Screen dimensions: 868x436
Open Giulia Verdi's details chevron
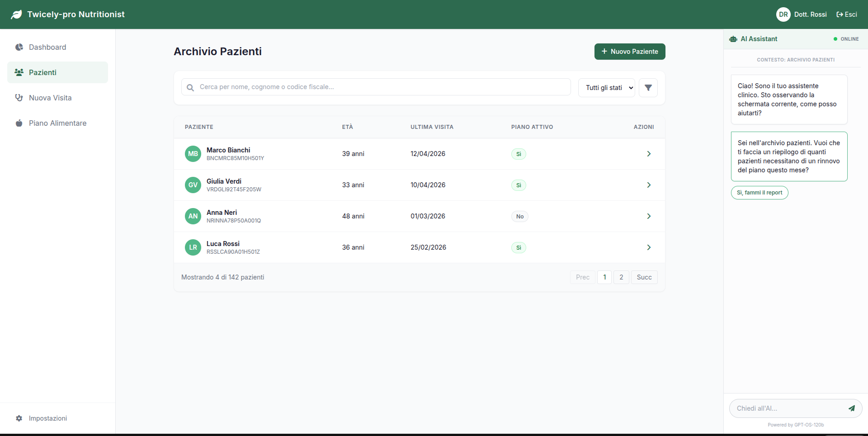[x=649, y=185]
